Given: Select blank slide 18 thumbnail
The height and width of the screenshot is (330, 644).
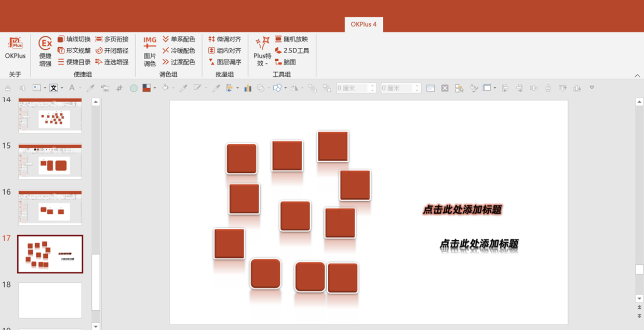Looking at the screenshot, I should pyautogui.click(x=50, y=300).
